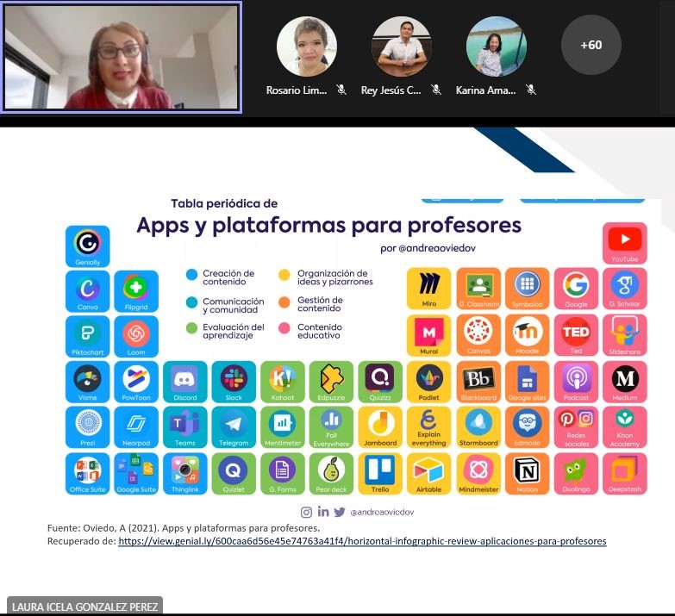The image size is (675, 616).
Task: Select the Loom tile
Action: 136,336
